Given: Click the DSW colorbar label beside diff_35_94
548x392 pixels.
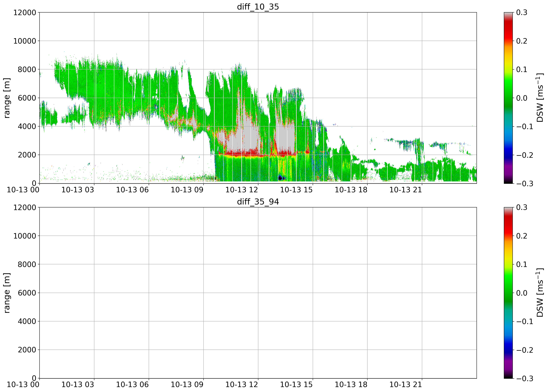Looking at the screenshot, I should pyautogui.click(x=540, y=293).
